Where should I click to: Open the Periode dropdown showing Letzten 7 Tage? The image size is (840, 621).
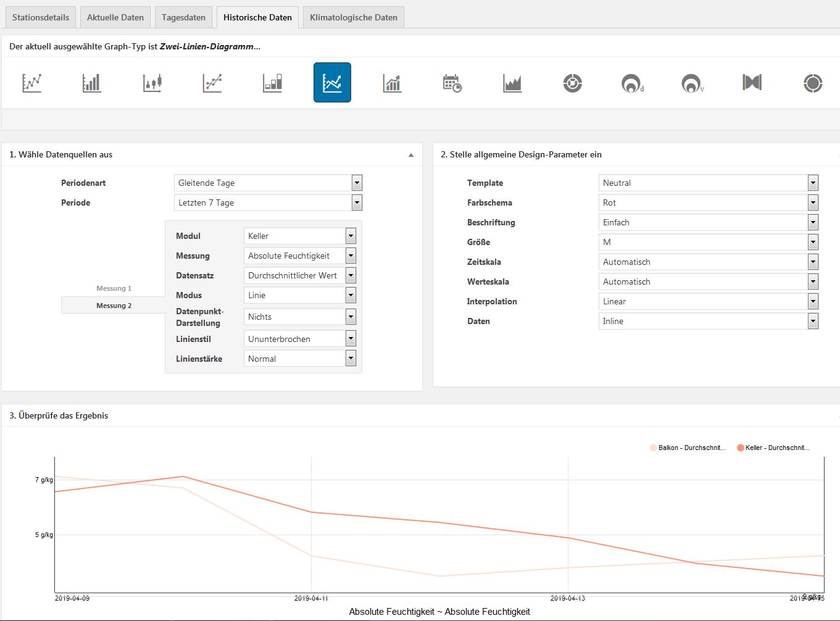[268, 202]
